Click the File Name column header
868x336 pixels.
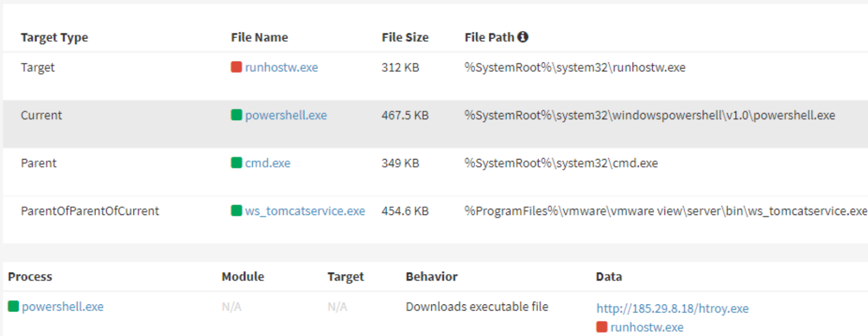(x=259, y=37)
